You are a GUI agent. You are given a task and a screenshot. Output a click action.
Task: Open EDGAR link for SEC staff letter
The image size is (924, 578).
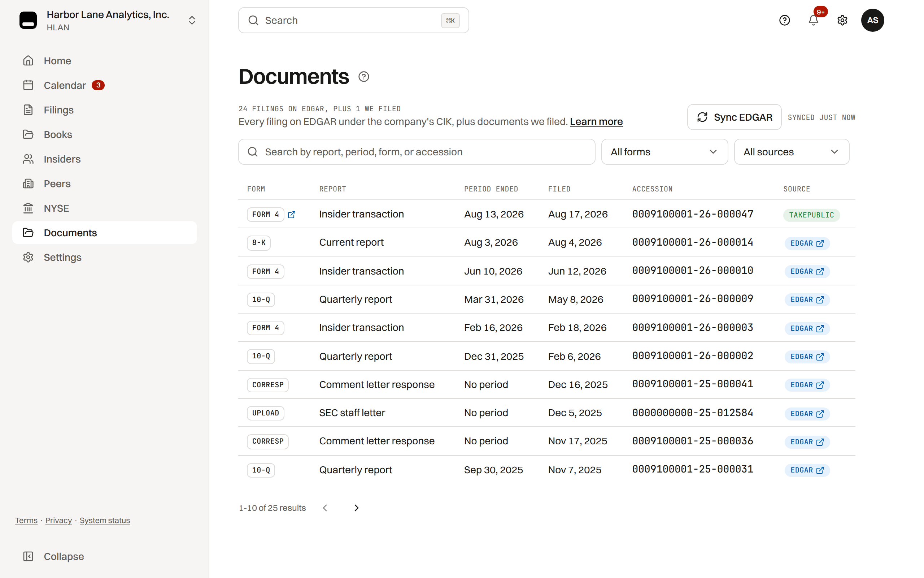coord(807,414)
